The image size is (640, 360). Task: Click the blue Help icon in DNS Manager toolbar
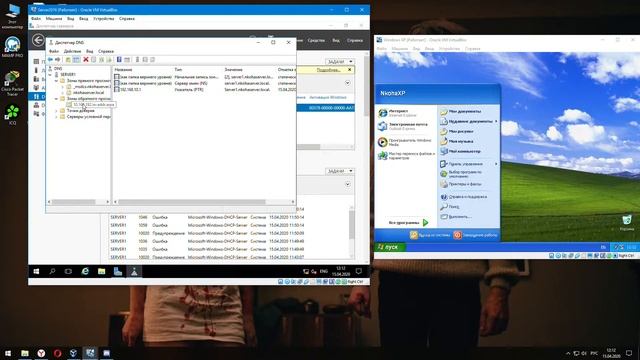(119, 60)
